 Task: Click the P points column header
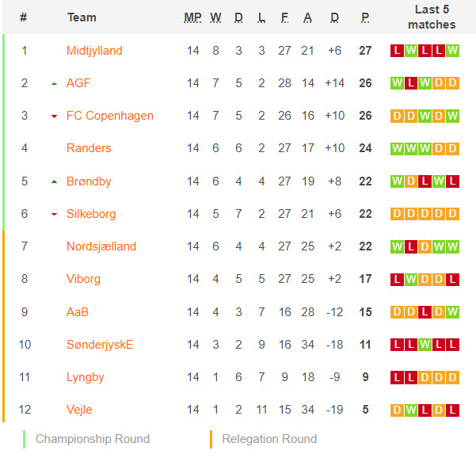[365, 17]
